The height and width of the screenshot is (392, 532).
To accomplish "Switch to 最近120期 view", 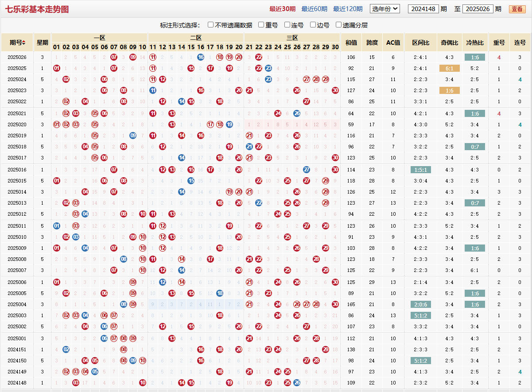I will click(348, 9).
